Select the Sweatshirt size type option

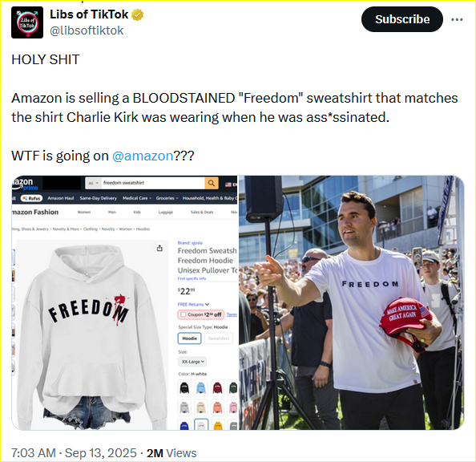point(219,338)
